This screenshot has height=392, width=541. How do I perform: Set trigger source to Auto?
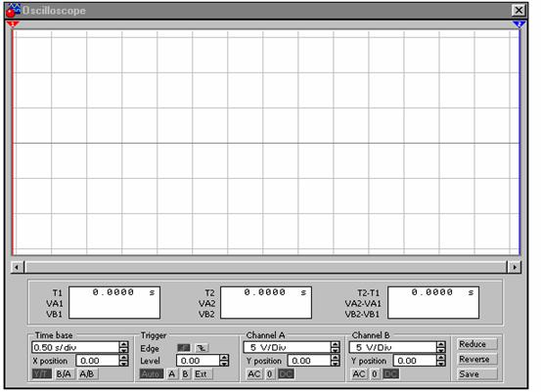pyautogui.click(x=151, y=374)
